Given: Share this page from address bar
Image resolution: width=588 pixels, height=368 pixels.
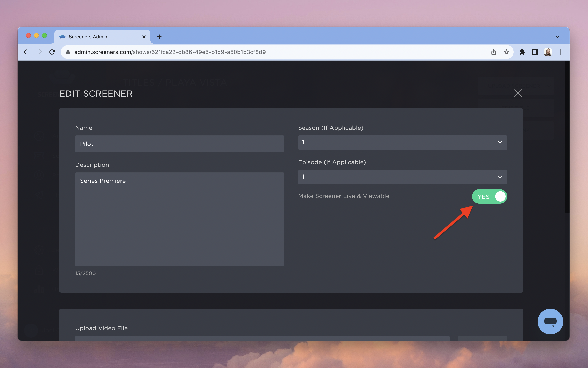Looking at the screenshot, I should coord(494,52).
